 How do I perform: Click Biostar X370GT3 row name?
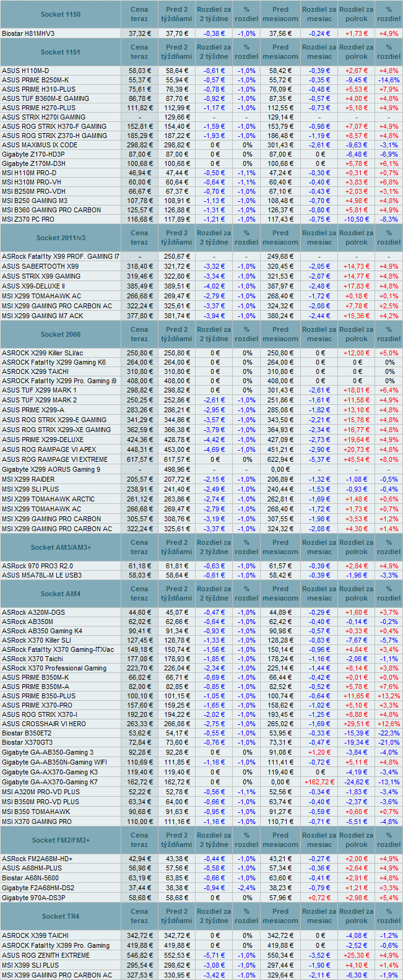27,742
